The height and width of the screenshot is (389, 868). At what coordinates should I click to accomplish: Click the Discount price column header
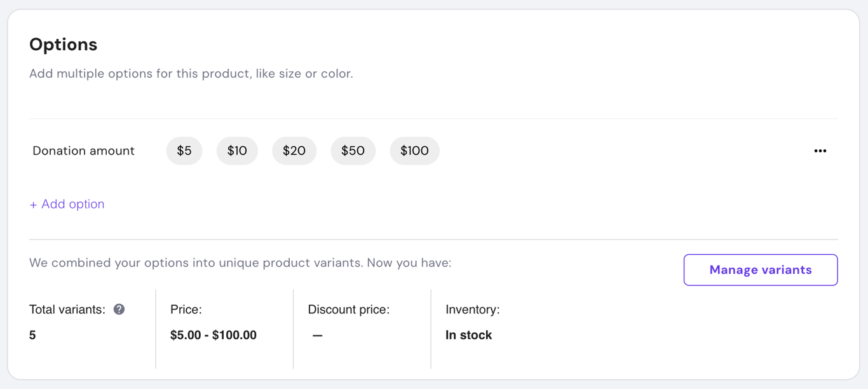tap(349, 310)
